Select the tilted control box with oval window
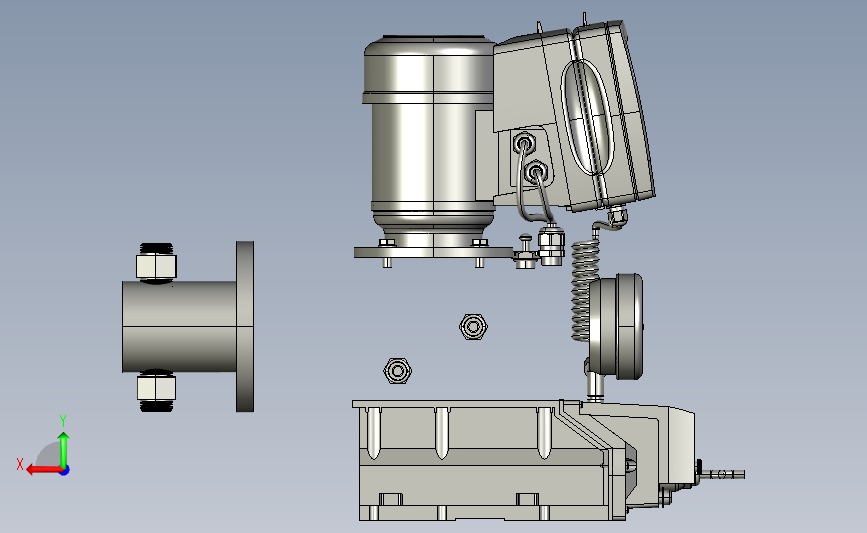The width and height of the screenshot is (867, 533). click(575, 117)
